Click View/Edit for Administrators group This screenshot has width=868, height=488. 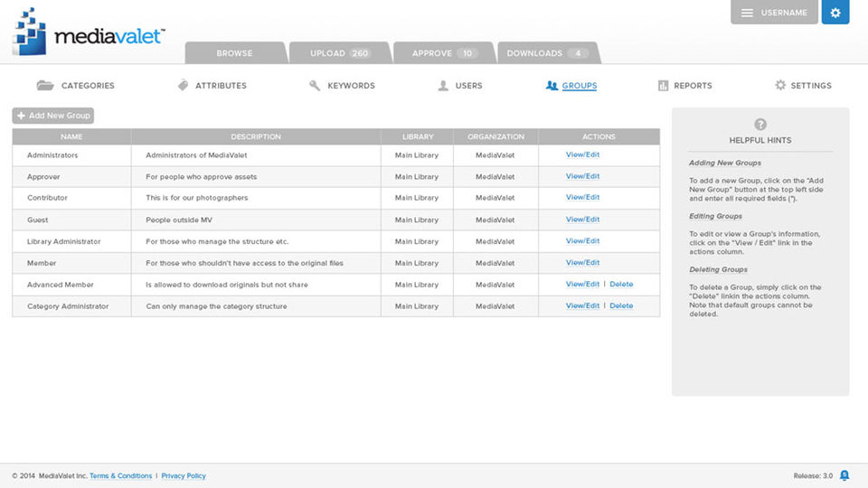tap(582, 155)
